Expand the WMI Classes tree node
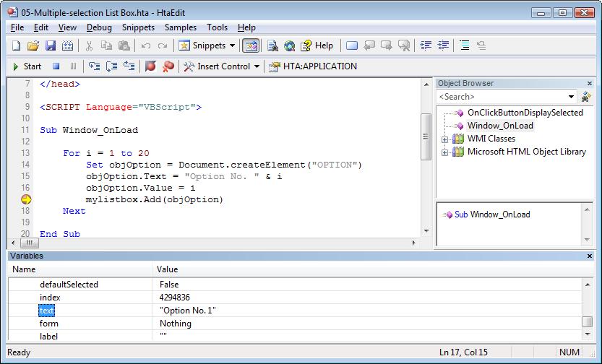 (x=444, y=139)
